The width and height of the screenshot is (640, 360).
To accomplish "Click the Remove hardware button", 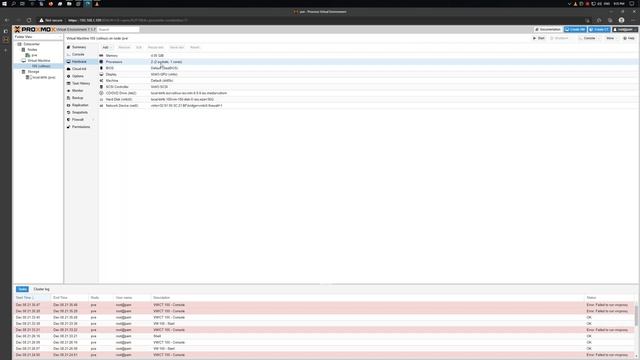I will [124, 47].
